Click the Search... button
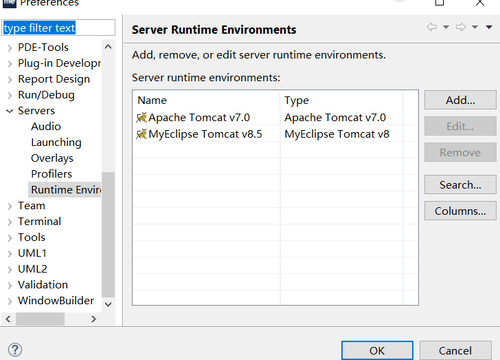 click(x=460, y=185)
